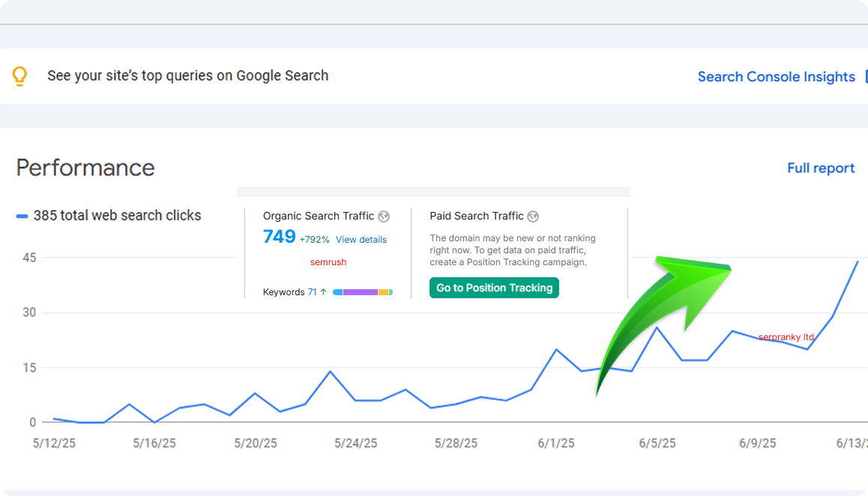The height and width of the screenshot is (496, 868).
Task: Click the 385 total web search clicks label
Action: point(117,216)
